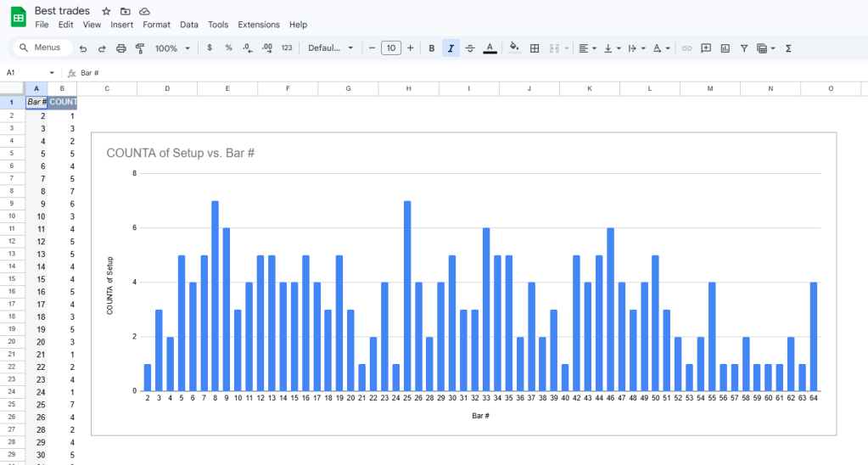
Task: Toggle Italic formatting off
Action: click(451, 48)
